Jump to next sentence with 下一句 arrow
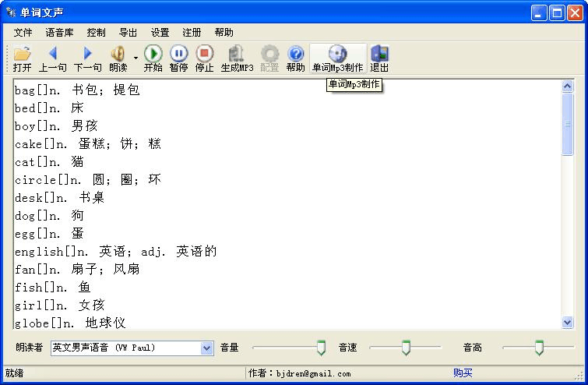588x385 pixels. tap(87, 58)
